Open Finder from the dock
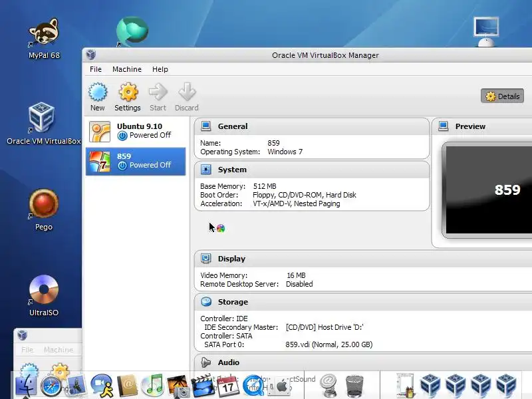The width and height of the screenshot is (532, 399). [25, 386]
